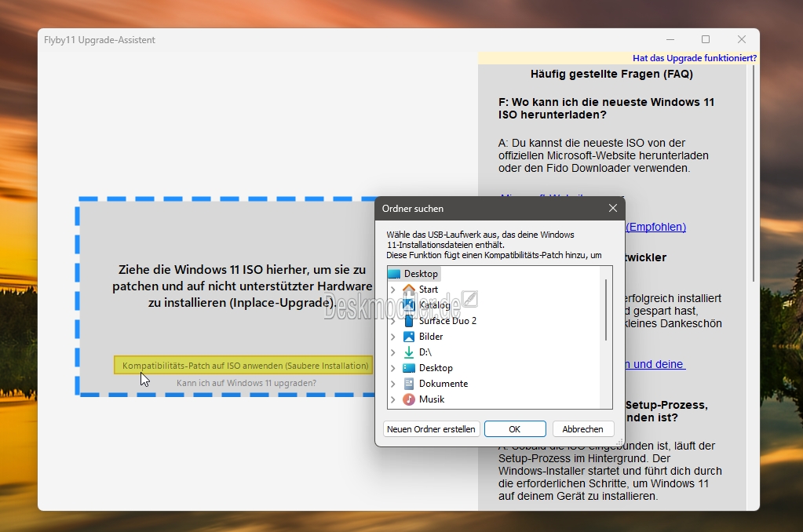Expand the Dokumente tree node
The image size is (803, 532).
pyautogui.click(x=392, y=384)
